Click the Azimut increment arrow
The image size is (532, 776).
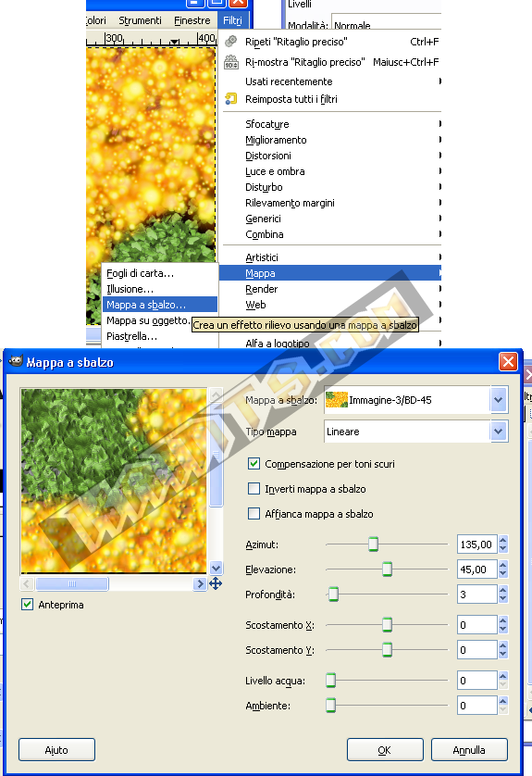coord(502,541)
